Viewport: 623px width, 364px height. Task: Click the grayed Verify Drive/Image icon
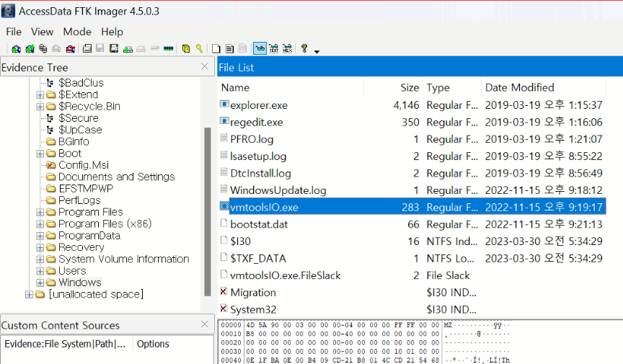155,48
